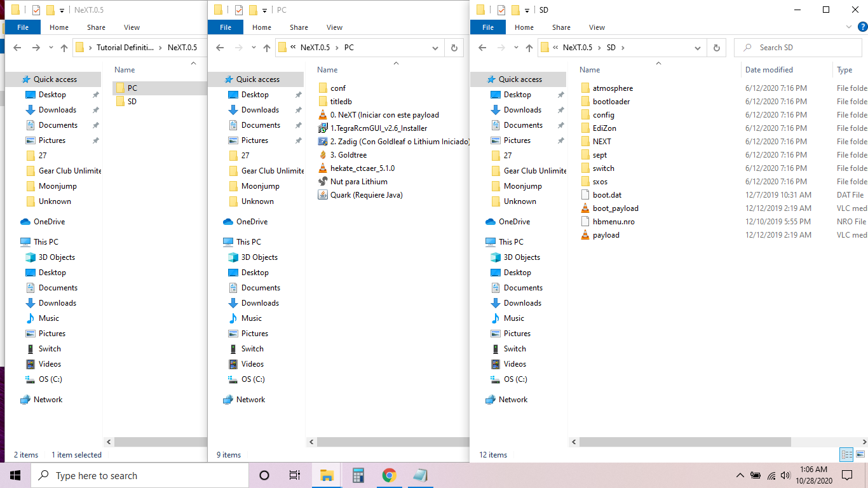Open the Windows Start menu

15,475
